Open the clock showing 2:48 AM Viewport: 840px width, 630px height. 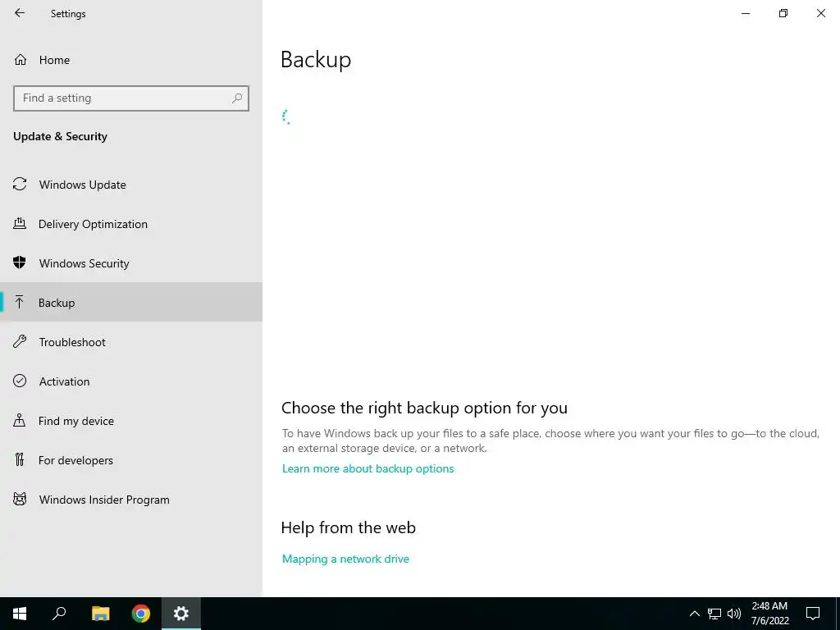tap(769, 614)
